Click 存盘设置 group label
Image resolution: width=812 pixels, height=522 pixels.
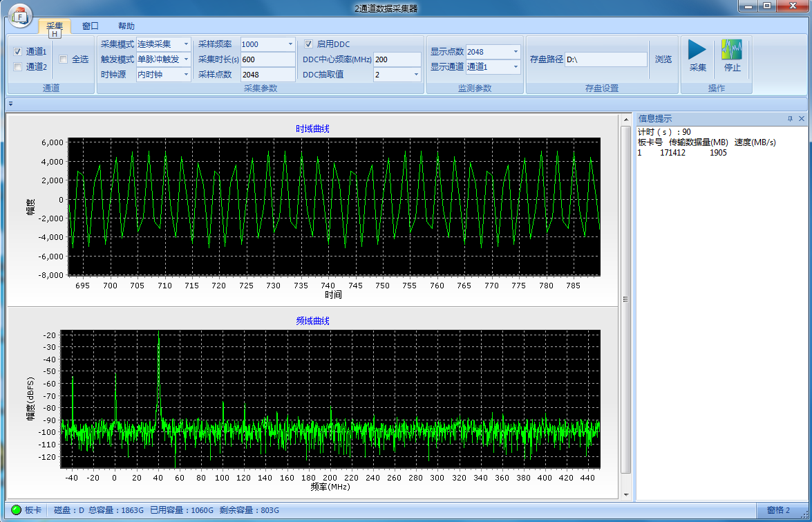coord(602,88)
